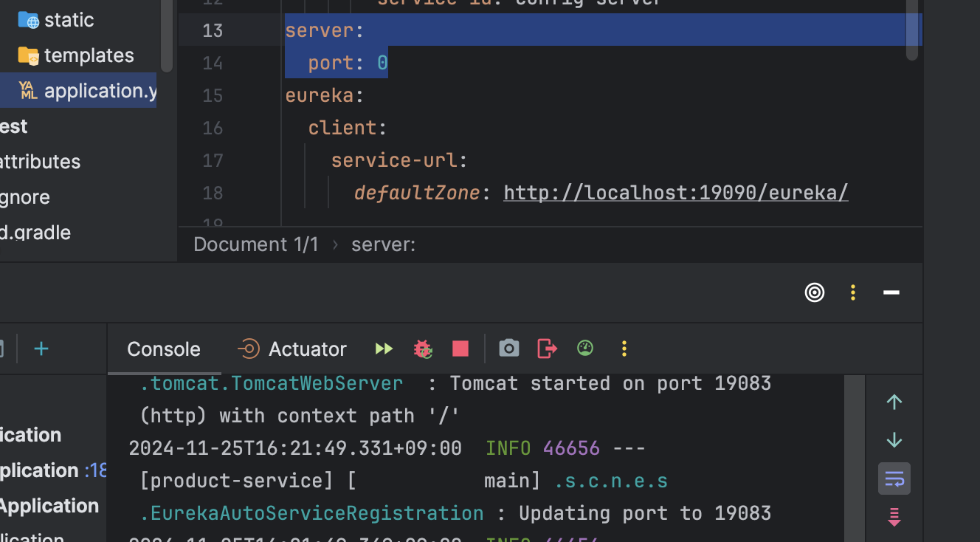Viewport: 980px width, 542px height.
Task: Switch to the Actuator tab
Action: point(308,349)
